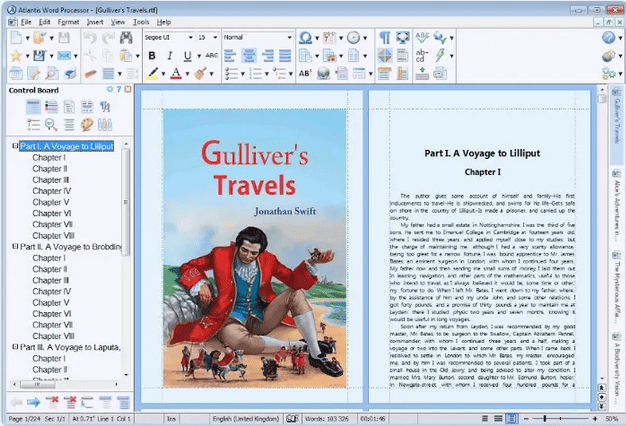This screenshot has width=626, height=426.
Task: Click the blue question mark help icon
Action: click(x=608, y=38)
